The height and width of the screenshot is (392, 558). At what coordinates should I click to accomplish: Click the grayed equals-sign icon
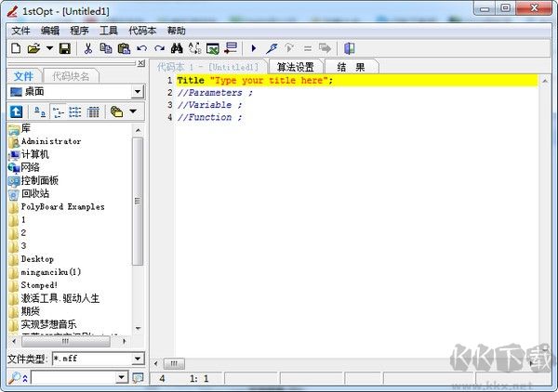[308, 48]
